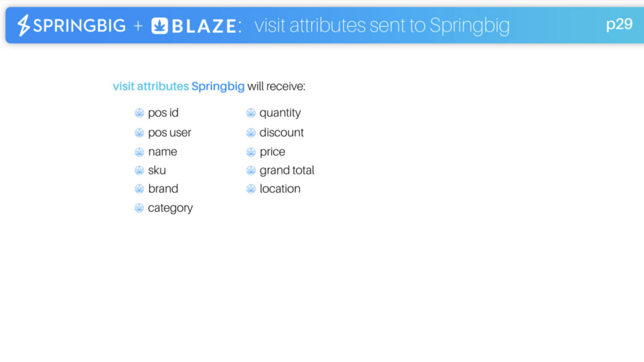
Task: Click the Blaze leaf logo icon
Action: [159, 26]
